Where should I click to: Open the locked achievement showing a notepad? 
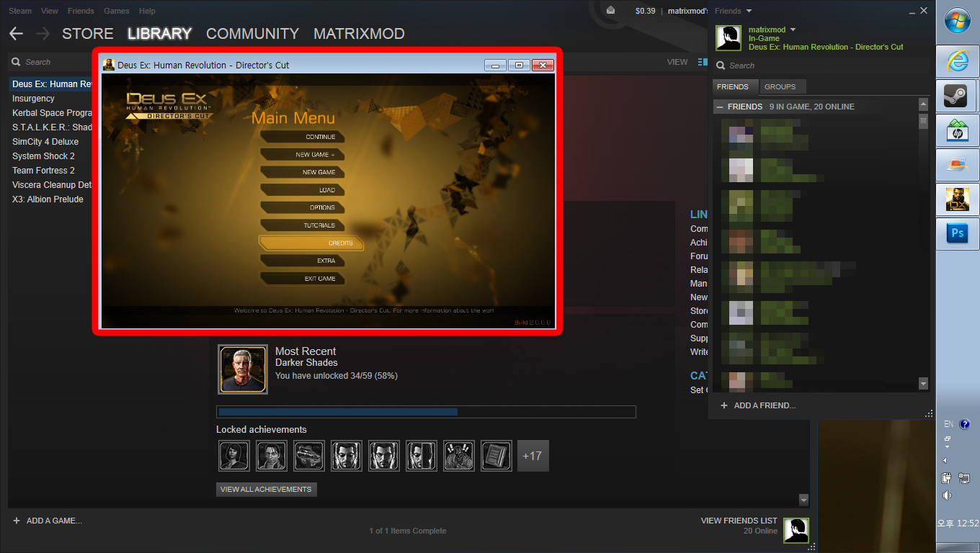click(496, 456)
